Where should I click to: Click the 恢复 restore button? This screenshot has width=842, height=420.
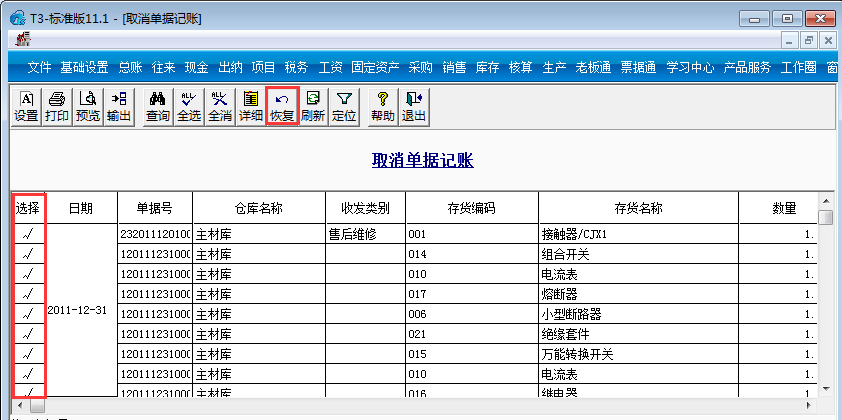(282, 107)
